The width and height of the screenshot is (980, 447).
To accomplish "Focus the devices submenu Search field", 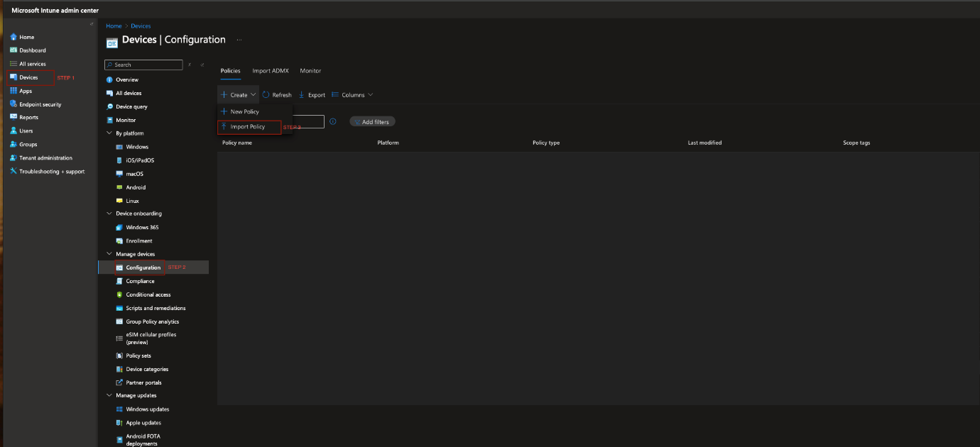I will click(143, 65).
